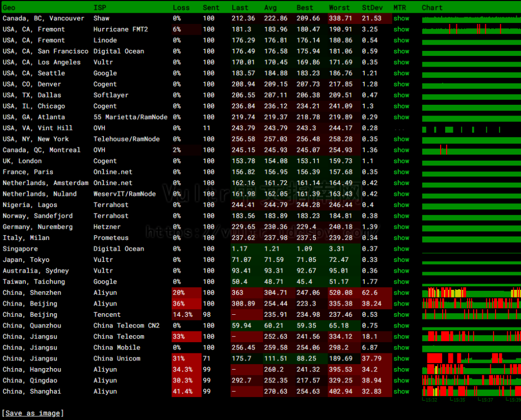
Task: Click the Geo column header
Action: coord(9,8)
